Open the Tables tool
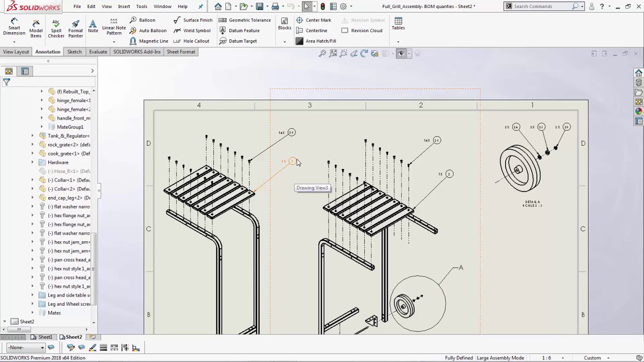Image resolution: width=644 pixels, height=362 pixels. [x=398, y=24]
